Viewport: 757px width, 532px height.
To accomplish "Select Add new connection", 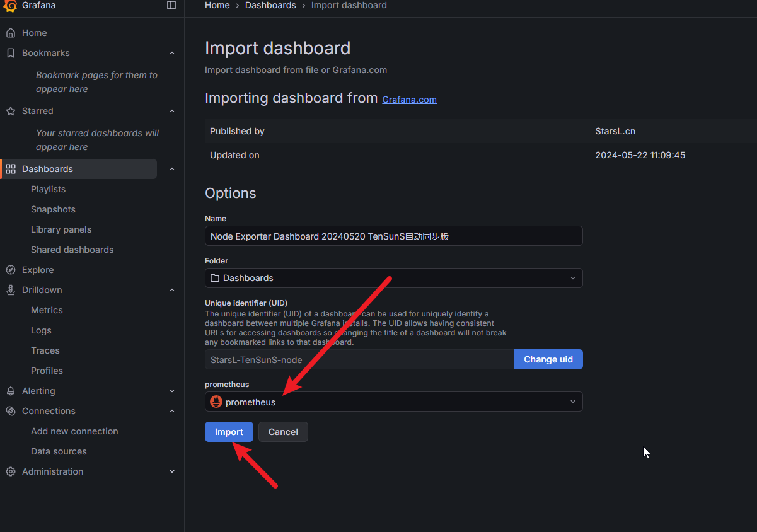I will (x=74, y=431).
